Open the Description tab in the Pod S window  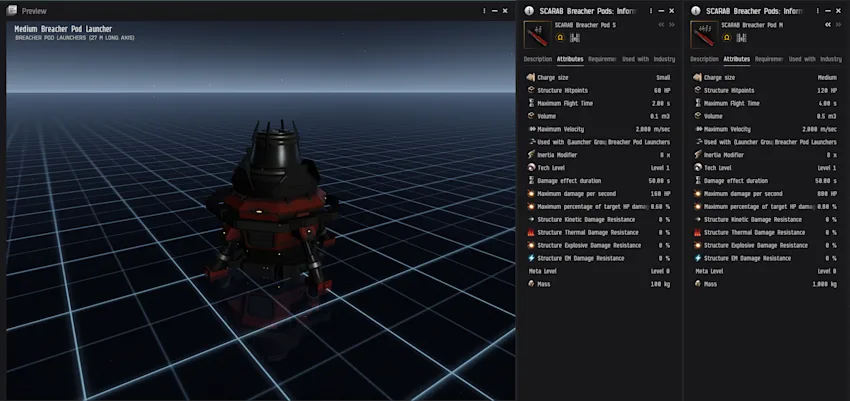click(538, 59)
